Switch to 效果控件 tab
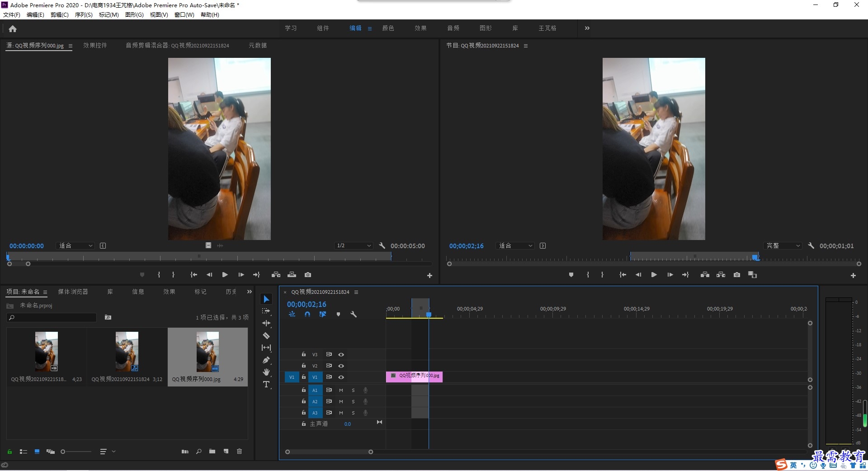 [95, 45]
